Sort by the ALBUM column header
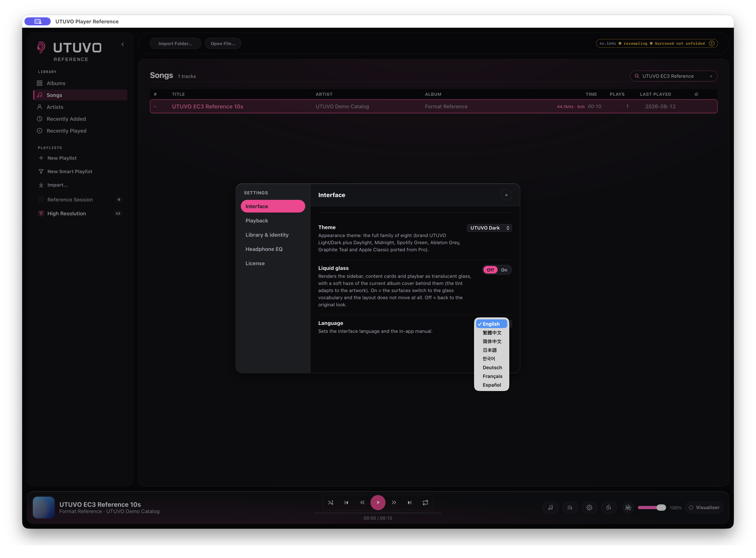This screenshot has height=558, width=756. click(433, 94)
